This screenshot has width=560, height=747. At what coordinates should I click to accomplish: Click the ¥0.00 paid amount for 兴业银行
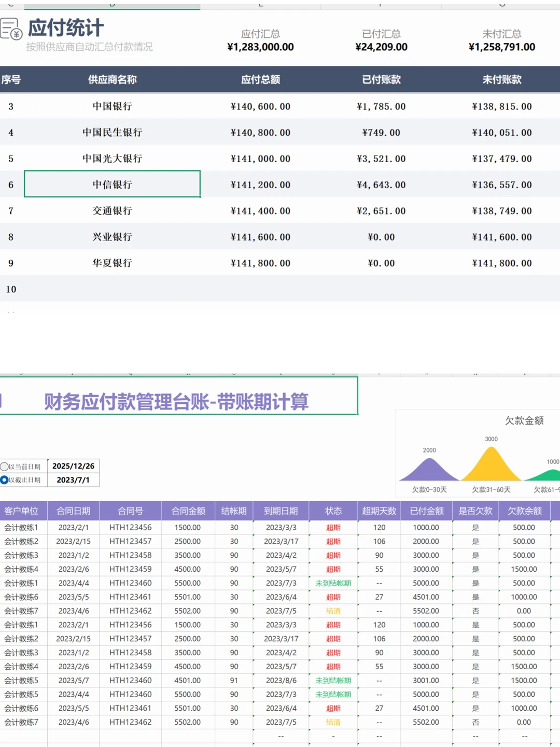tap(381, 237)
